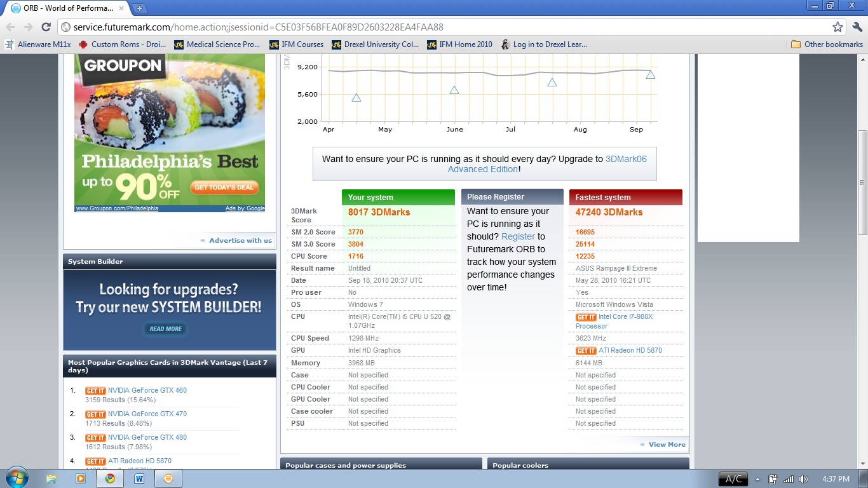Open the www.Groupon.com/Philadelphia link
868x488 pixels.
point(117,208)
